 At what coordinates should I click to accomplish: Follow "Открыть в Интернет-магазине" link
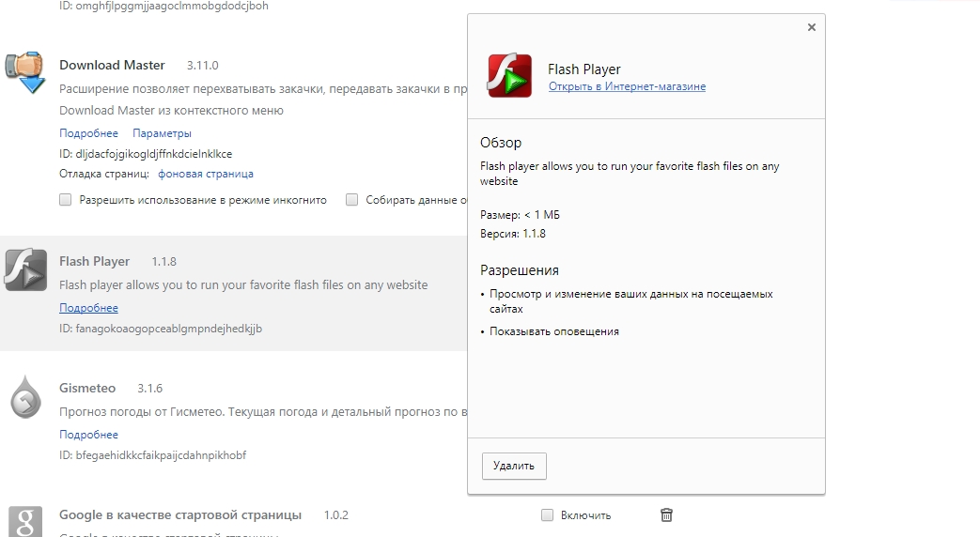pyautogui.click(x=627, y=86)
